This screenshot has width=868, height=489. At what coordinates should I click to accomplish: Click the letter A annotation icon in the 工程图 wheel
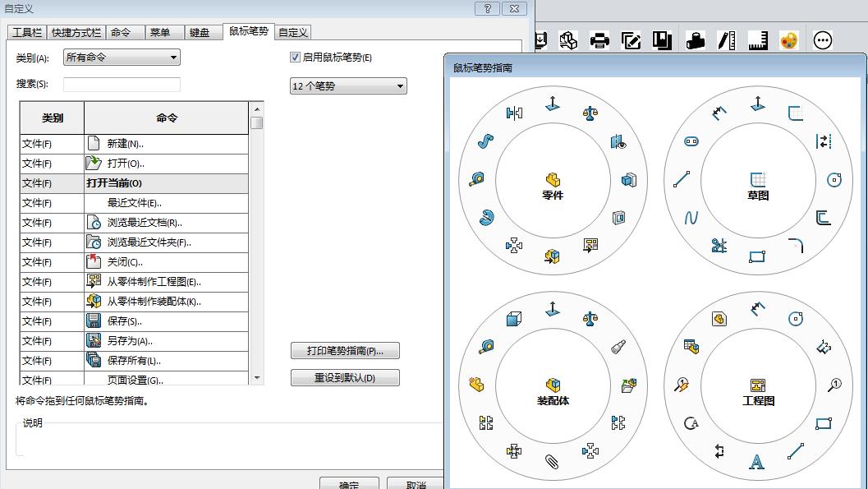756,461
